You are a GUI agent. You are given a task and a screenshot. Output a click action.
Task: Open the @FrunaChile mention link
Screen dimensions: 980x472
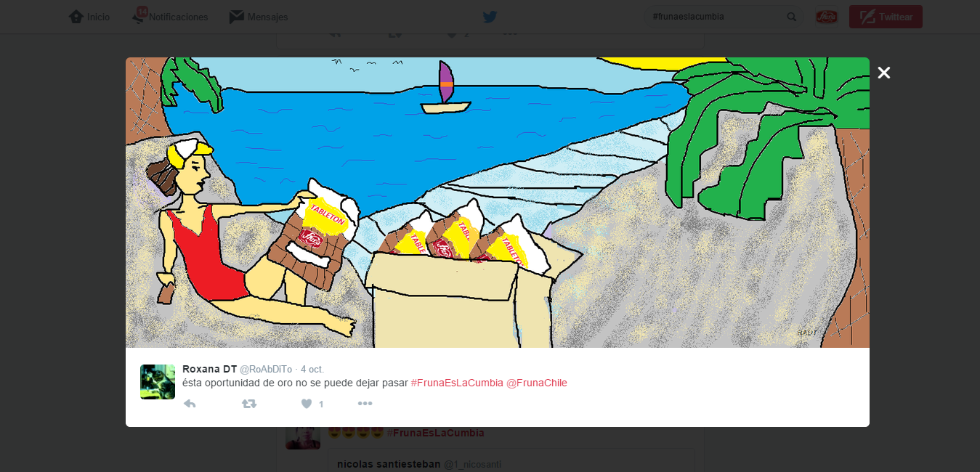pos(537,383)
